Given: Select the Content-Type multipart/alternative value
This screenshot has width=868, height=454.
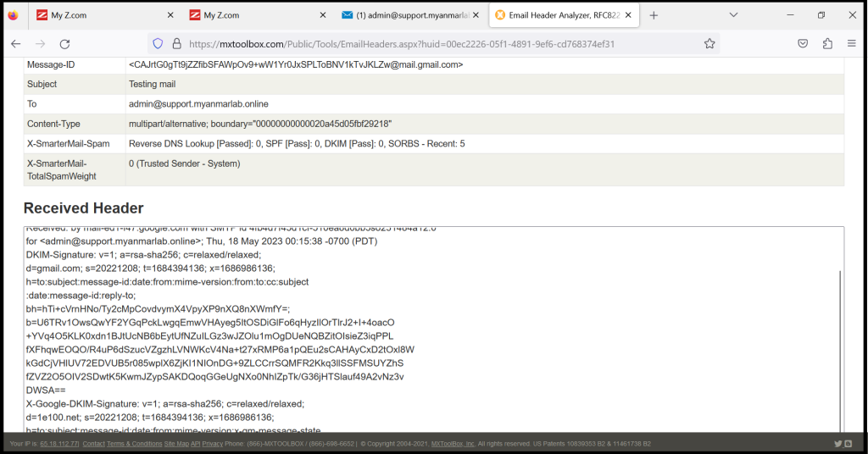Looking at the screenshot, I should coord(260,124).
